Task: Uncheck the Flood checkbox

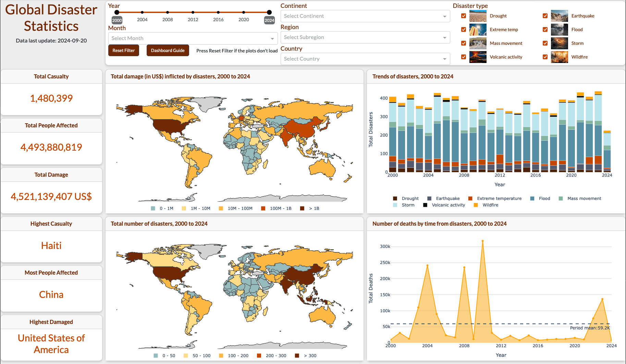Action: pos(545,29)
